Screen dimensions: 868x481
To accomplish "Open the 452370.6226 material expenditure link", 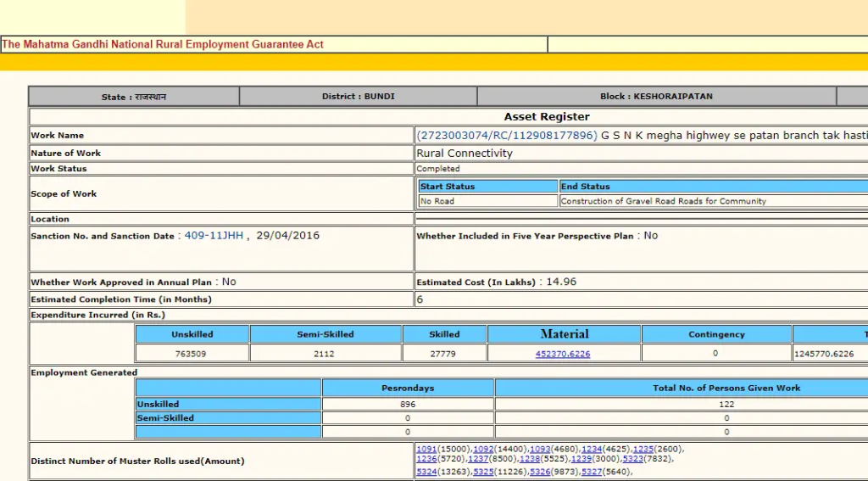I will 563,354.
